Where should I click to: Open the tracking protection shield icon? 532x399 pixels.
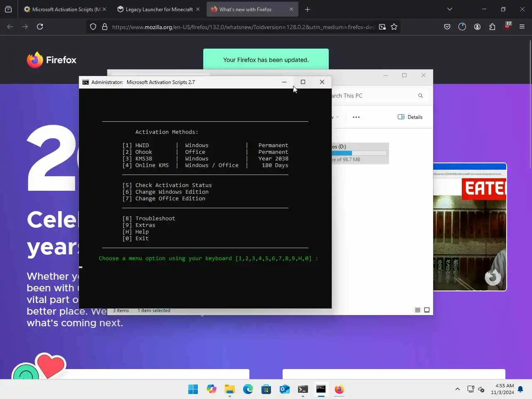(93, 27)
